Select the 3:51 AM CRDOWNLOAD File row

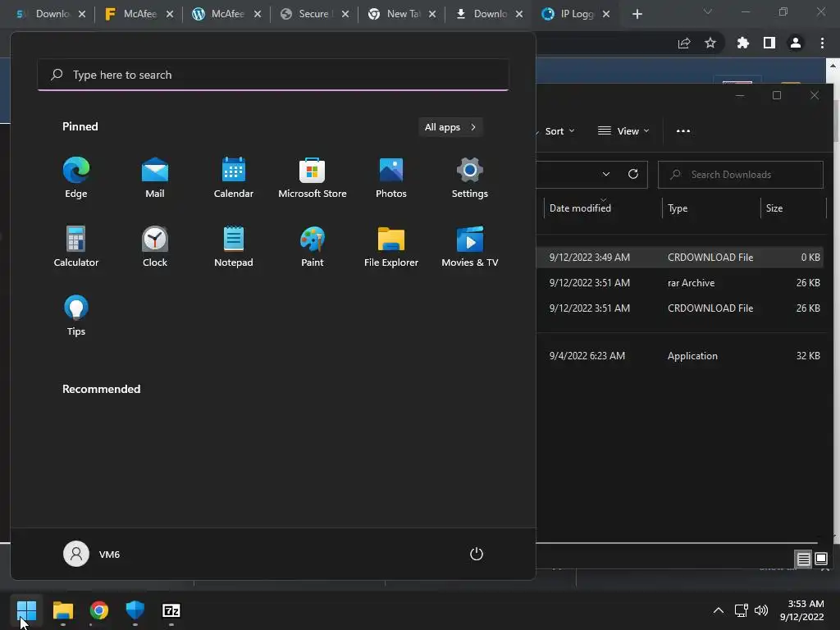point(681,308)
